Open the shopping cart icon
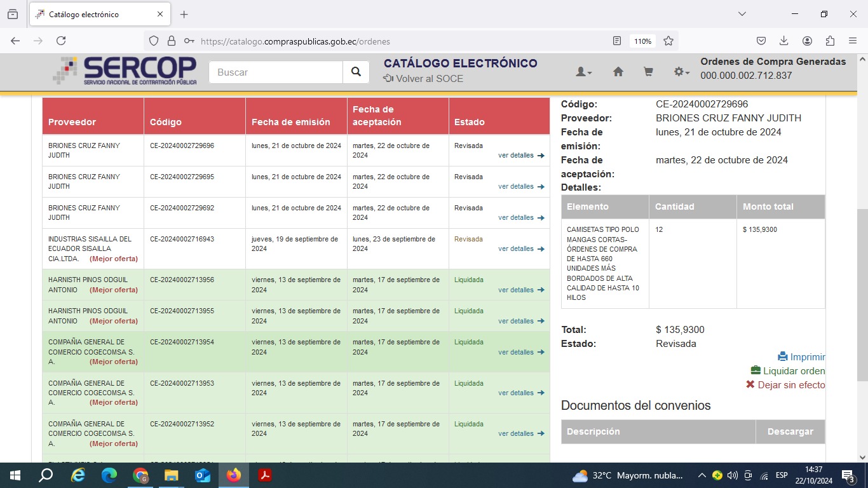 click(648, 72)
